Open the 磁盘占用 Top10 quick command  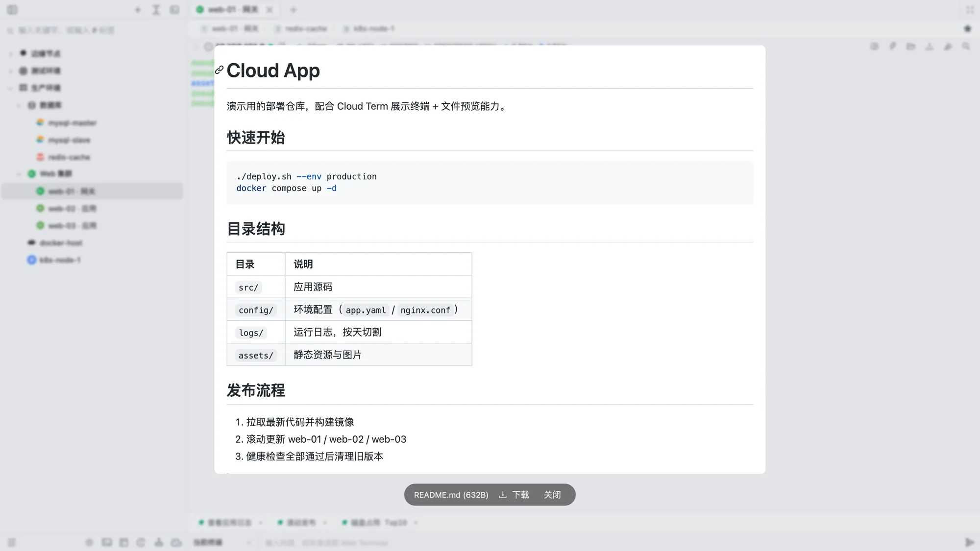pos(375,523)
